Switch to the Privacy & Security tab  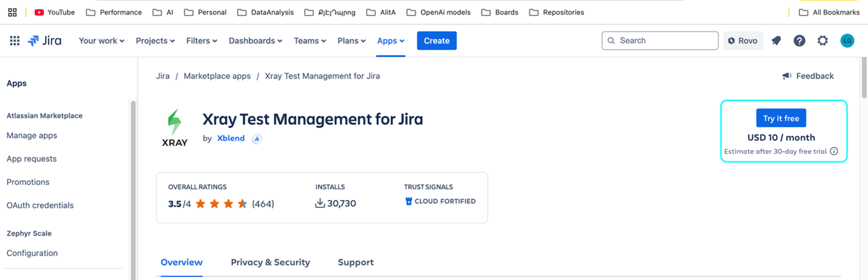tap(270, 262)
